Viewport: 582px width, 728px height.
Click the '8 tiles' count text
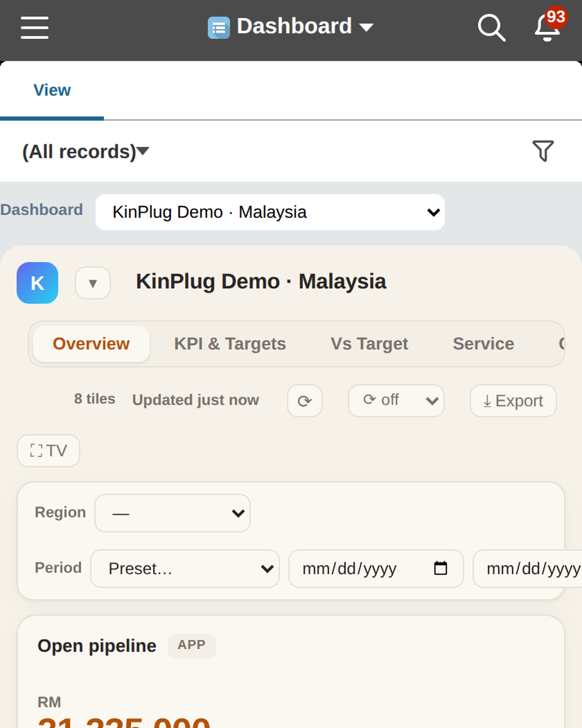[95, 399]
